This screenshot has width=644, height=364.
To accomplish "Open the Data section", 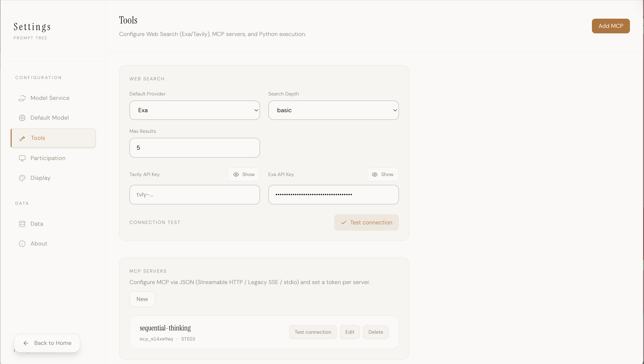I will click(x=53, y=224).
